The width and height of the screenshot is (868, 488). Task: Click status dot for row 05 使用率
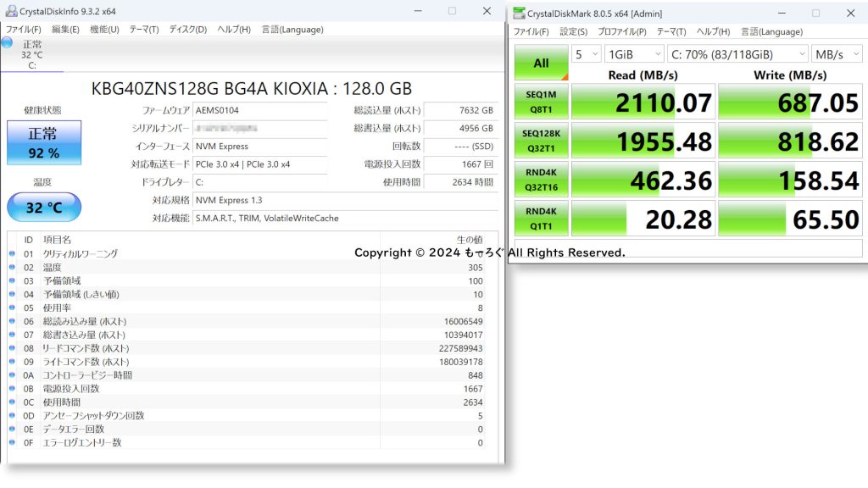(x=12, y=308)
